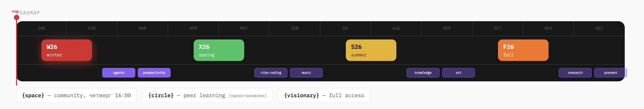Image resolution: width=644 pixels, height=109 pixels.
Task: Click the present topic chip
Action: 611,73
